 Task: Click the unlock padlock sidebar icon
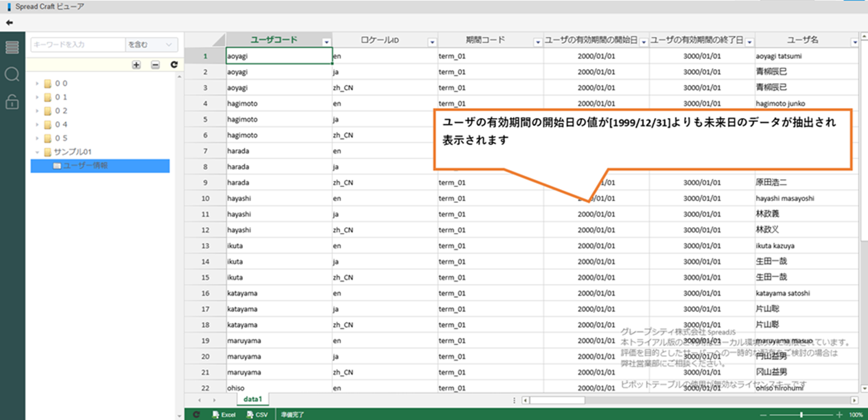[x=12, y=102]
